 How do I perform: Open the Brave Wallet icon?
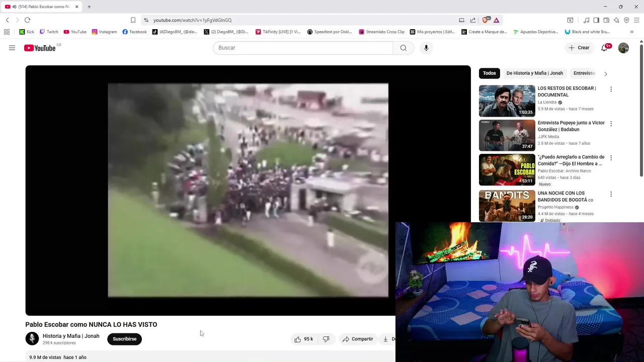[x=606, y=20]
